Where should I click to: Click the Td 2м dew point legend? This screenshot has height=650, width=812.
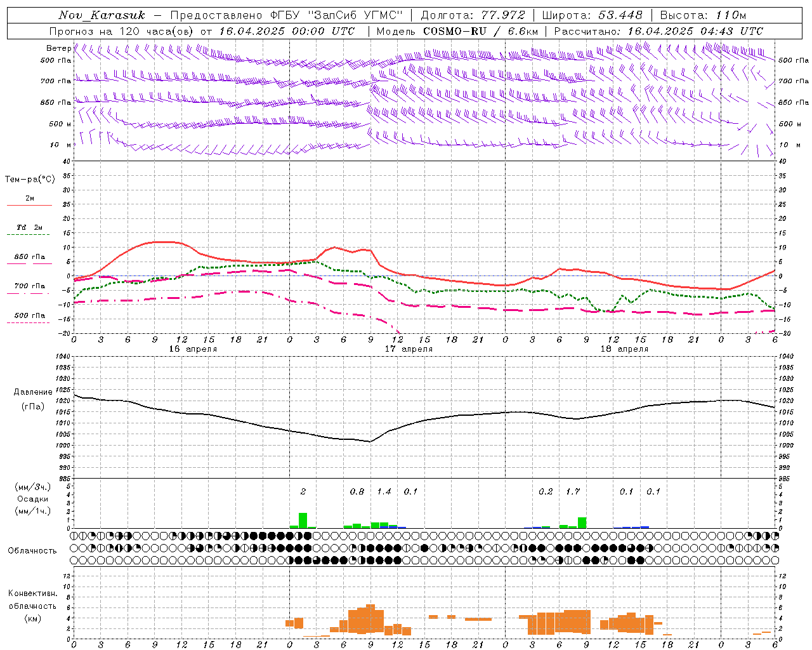(29, 230)
